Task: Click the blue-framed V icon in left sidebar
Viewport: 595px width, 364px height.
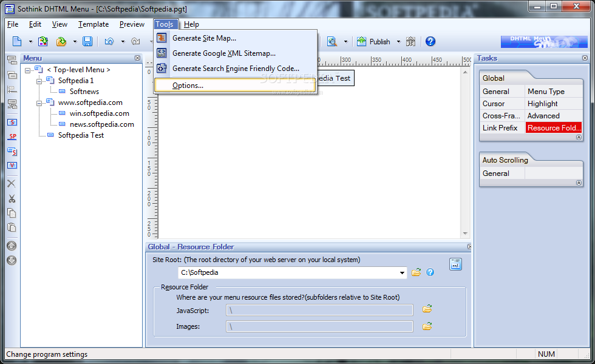Action: pos(12,165)
